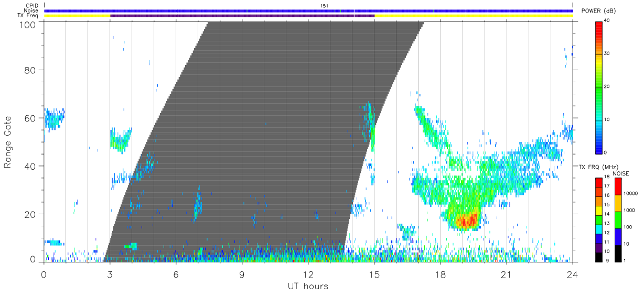Select the 'TX Freq' row label at top left
644x297 pixels.
29,16
